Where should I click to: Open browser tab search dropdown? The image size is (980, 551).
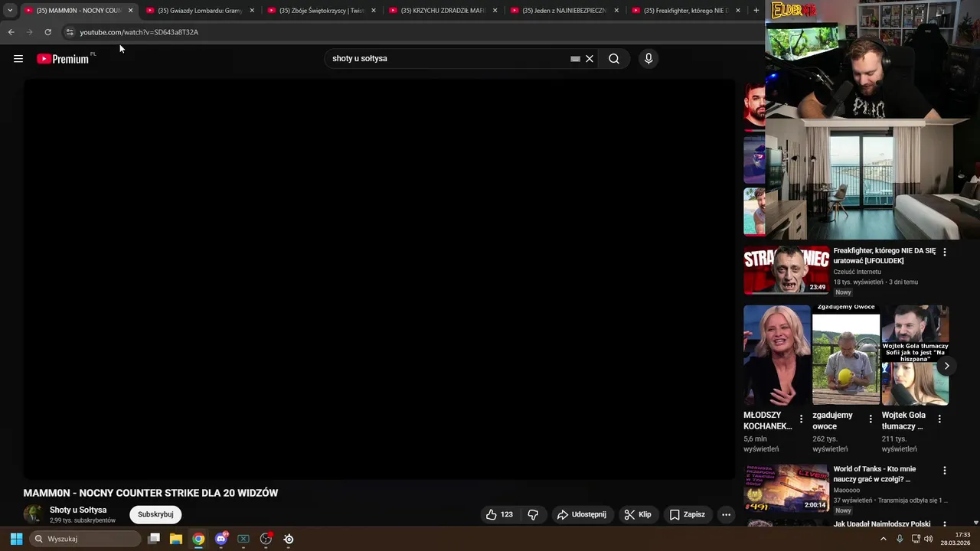[10, 10]
